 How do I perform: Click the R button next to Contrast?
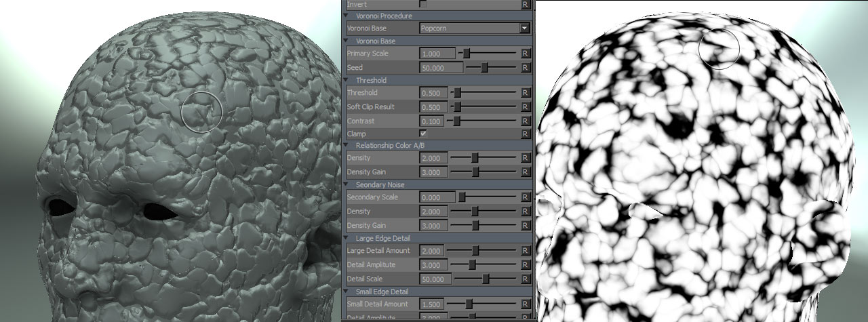[525, 121]
